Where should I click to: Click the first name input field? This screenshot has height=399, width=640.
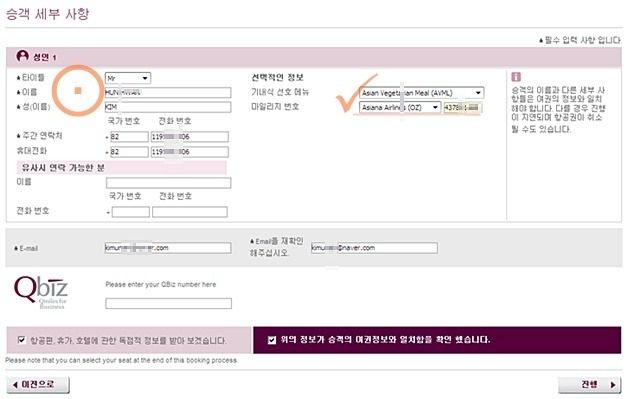(x=168, y=93)
